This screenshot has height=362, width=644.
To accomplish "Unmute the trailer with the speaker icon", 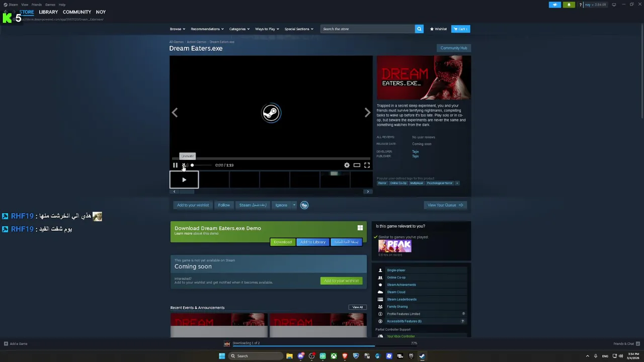I will pyautogui.click(x=185, y=165).
